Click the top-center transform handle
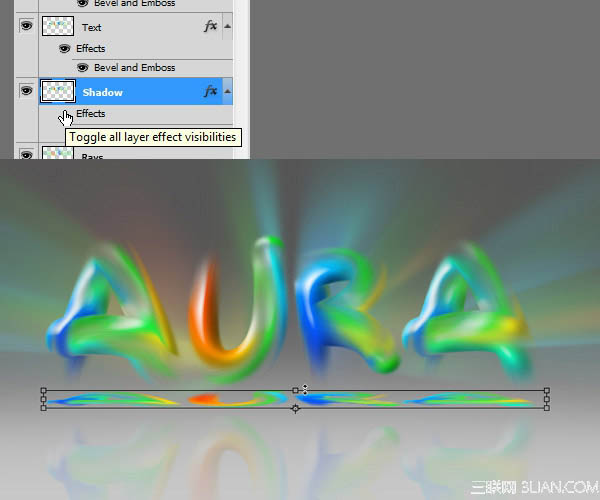 click(295, 390)
